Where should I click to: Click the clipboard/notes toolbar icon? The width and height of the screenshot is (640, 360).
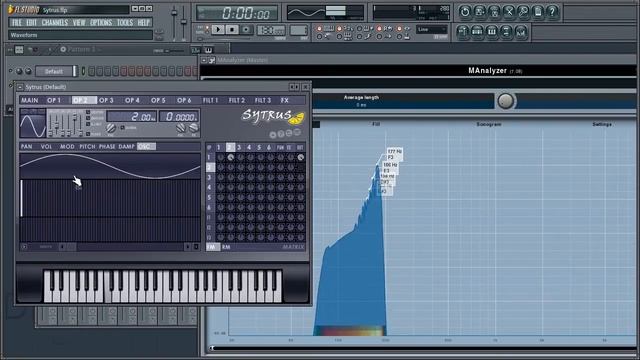[x=538, y=12]
